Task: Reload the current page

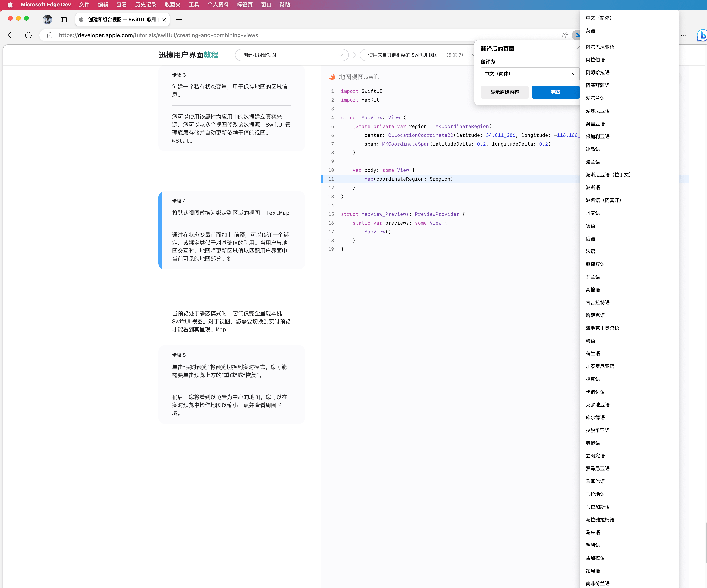Action: pos(28,35)
